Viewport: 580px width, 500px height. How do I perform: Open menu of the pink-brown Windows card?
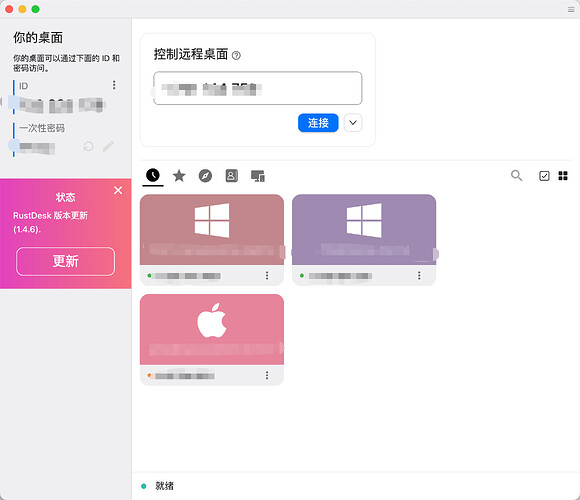267,276
